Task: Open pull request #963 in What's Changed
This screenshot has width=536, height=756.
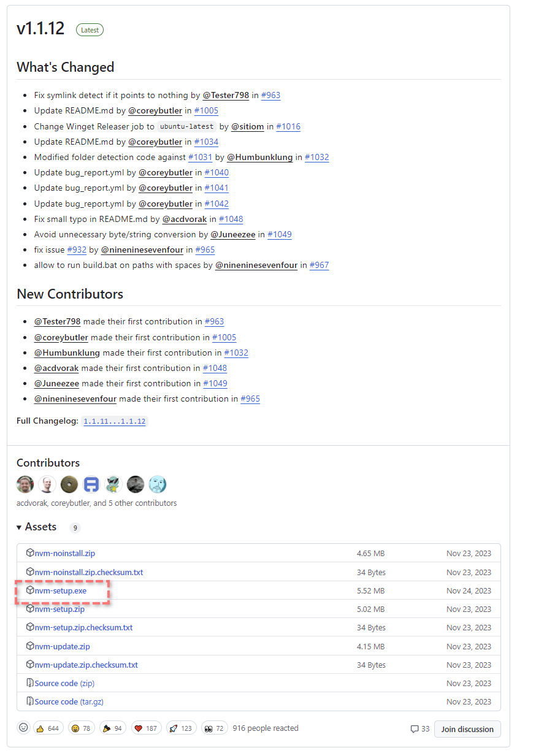Action: pyautogui.click(x=270, y=95)
